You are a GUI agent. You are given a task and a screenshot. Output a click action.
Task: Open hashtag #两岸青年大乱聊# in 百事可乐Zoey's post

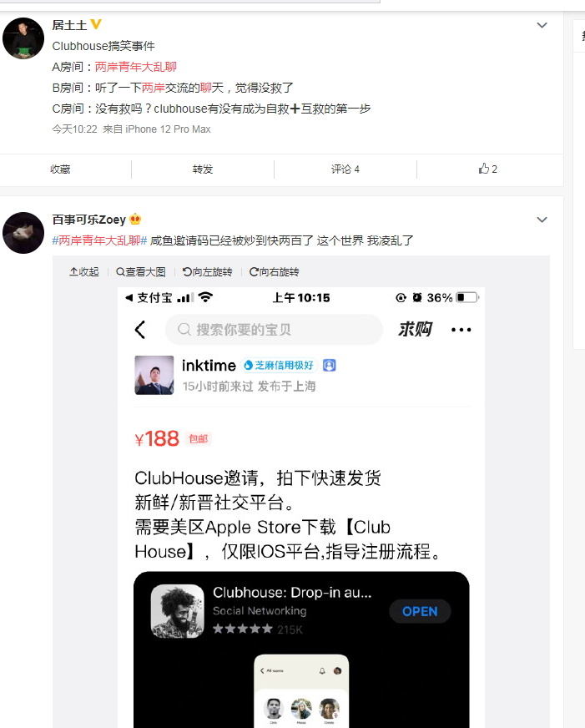(99, 240)
